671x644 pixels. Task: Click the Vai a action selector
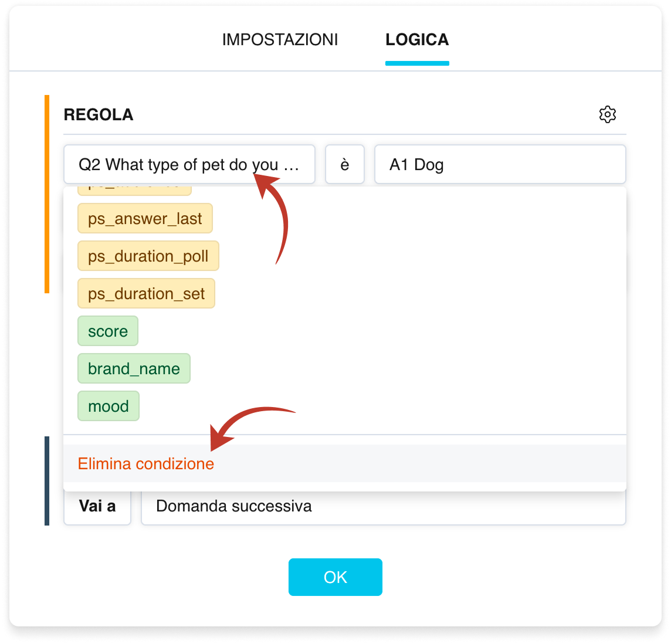[97, 506]
